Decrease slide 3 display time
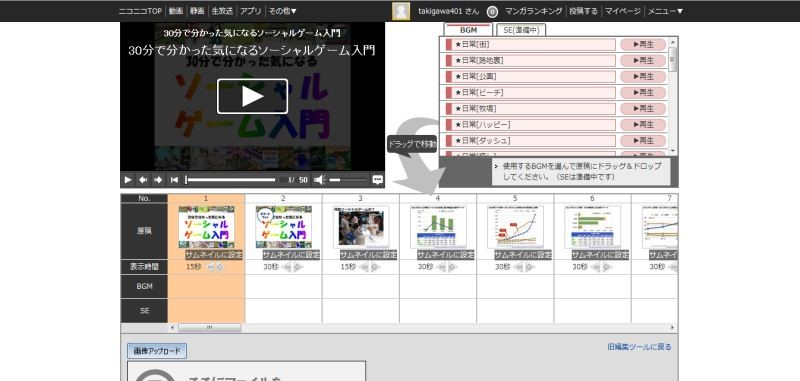The image size is (800, 381). pos(364,267)
